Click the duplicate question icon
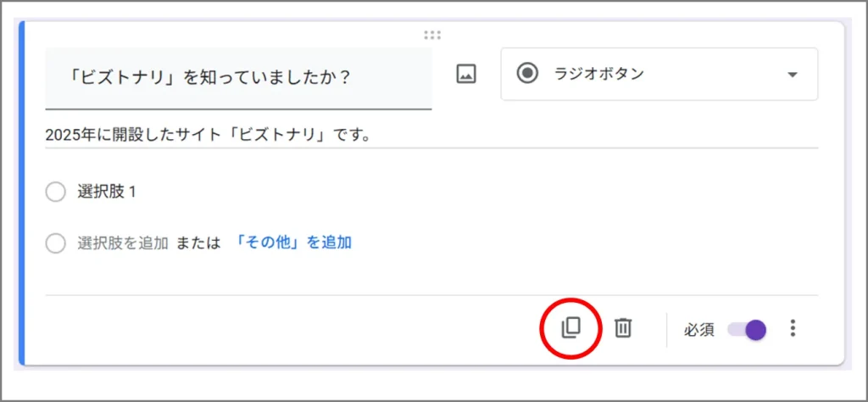 pos(571,328)
